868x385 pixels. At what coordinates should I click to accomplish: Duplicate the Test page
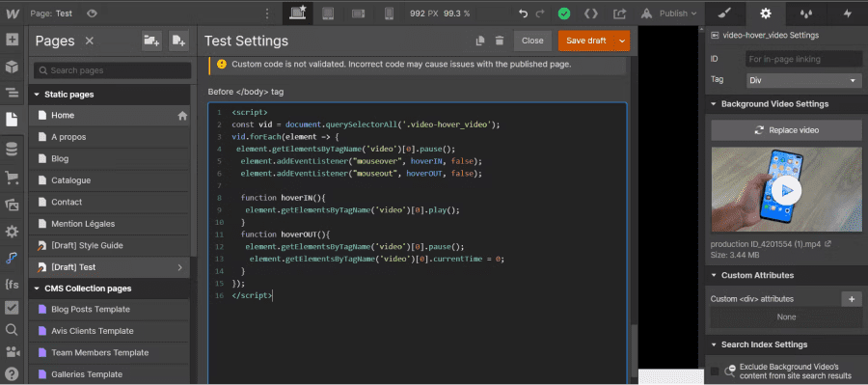480,41
